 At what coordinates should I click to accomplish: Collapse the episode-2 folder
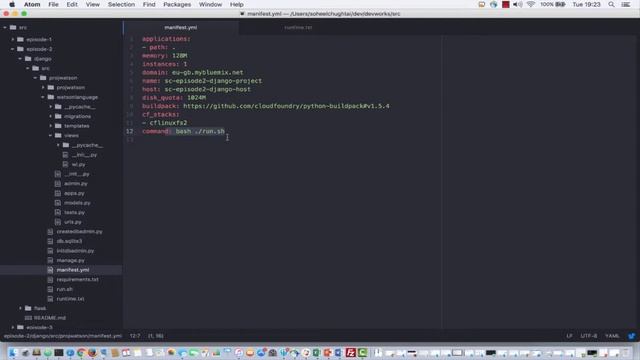point(13,49)
